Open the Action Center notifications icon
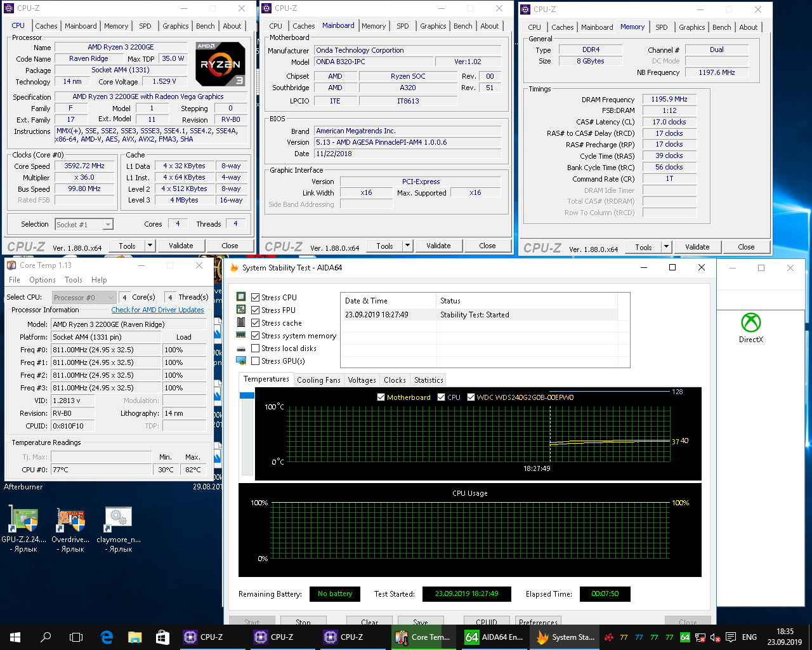Viewport: 812px width, 650px height. click(x=731, y=637)
